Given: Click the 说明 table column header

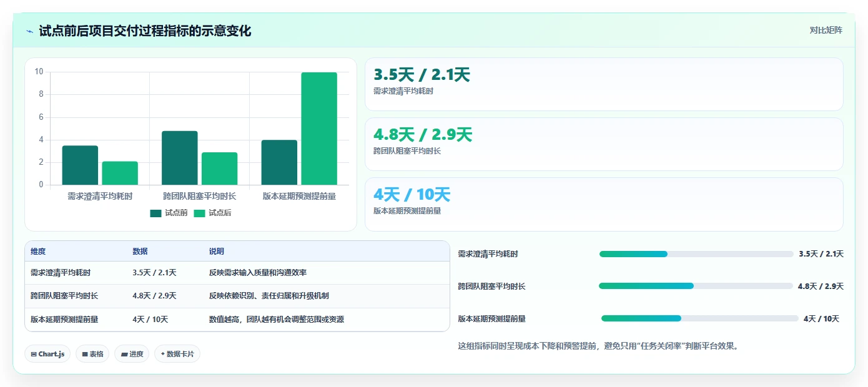Looking at the screenshot, I should click(217, 252).
